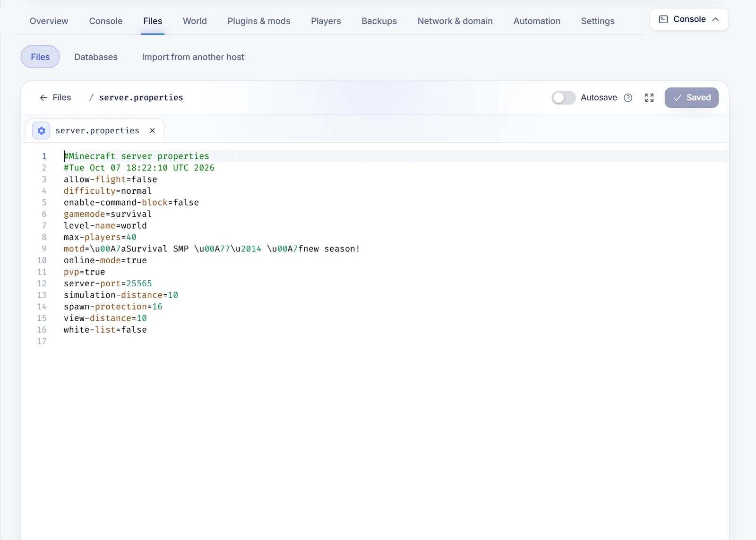Select the Files top navigation tab
This screenshot has width=756, height=540.
[x=153, y=21]
